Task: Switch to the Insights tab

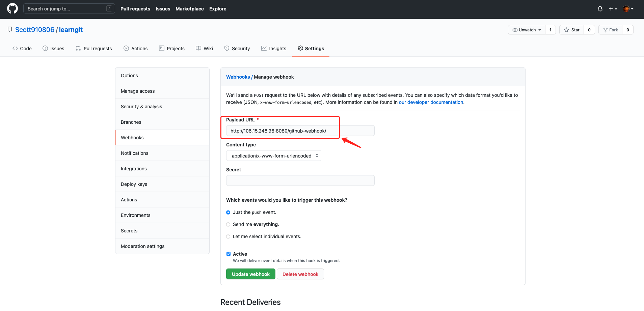Action: coord(274,49)
